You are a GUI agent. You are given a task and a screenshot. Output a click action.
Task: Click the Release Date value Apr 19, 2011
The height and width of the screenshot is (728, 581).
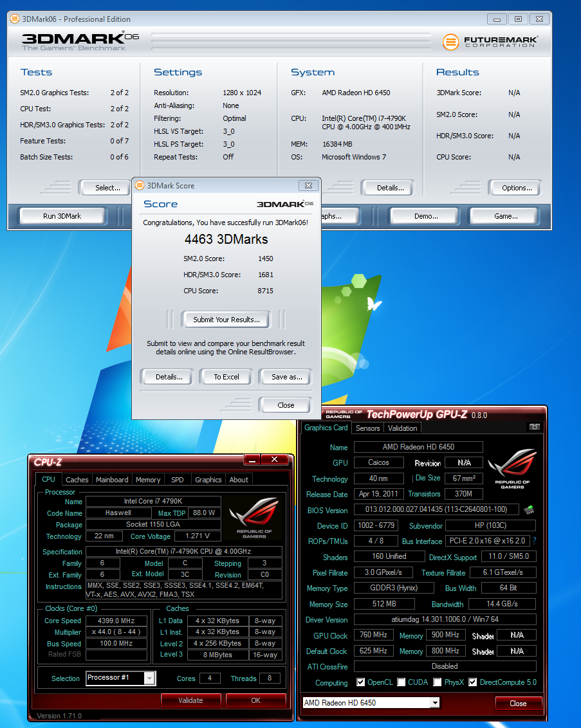tap(378, 494)
